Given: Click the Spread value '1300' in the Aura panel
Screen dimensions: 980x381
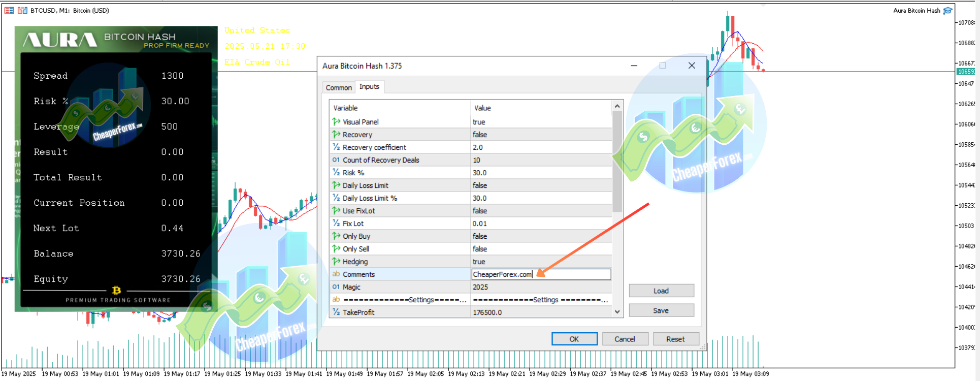Looking at the screenshot, I should tap(173, 76).
